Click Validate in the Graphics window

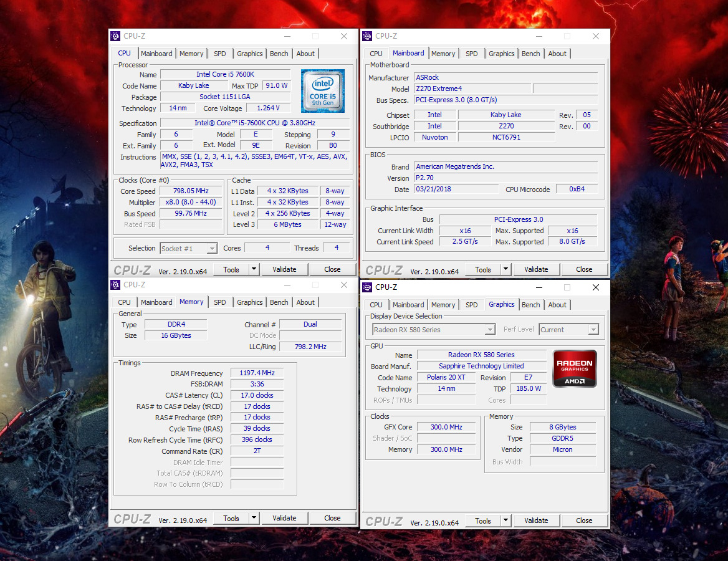coord(536,520)
